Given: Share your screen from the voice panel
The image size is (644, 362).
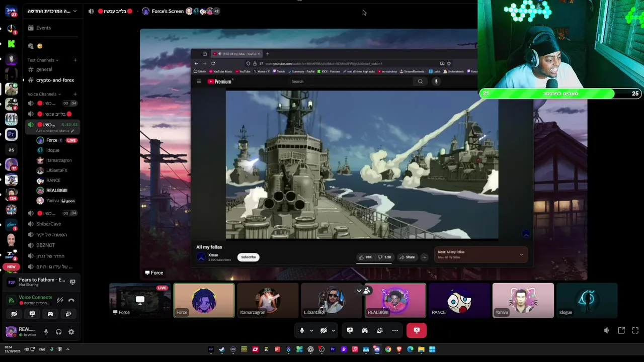Looking at the screenshot, I should pyautogui.click(x=32, y=314).
